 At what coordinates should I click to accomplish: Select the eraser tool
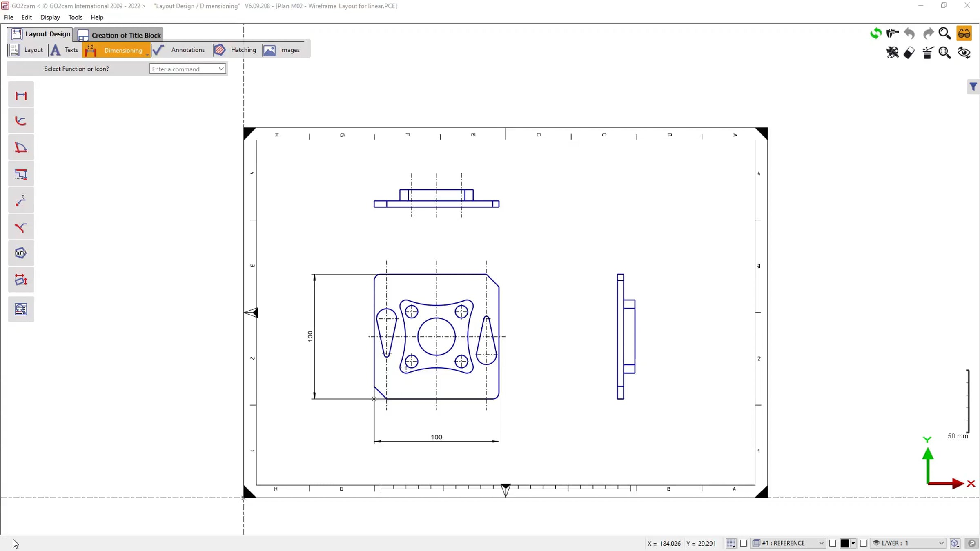pyautogui.click(x=909, y=52)
